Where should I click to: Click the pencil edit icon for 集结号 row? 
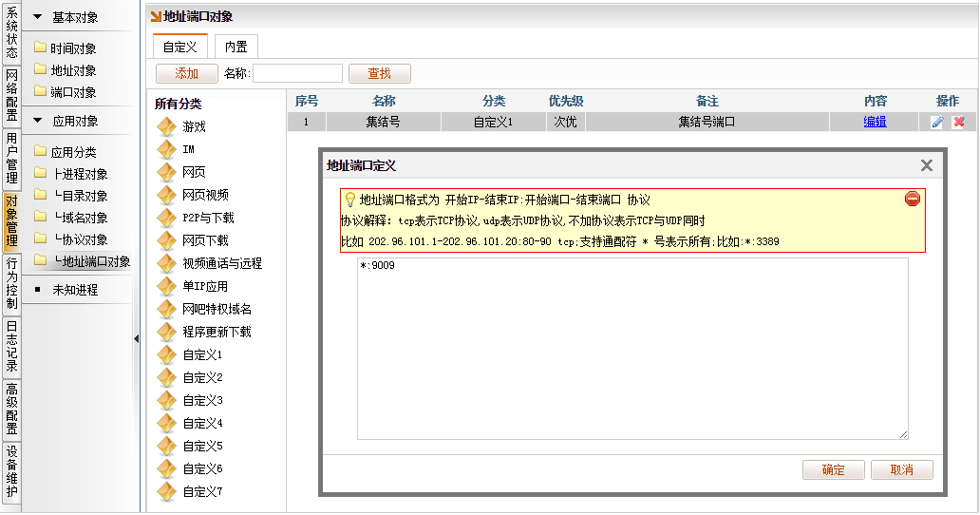[937, 122]
